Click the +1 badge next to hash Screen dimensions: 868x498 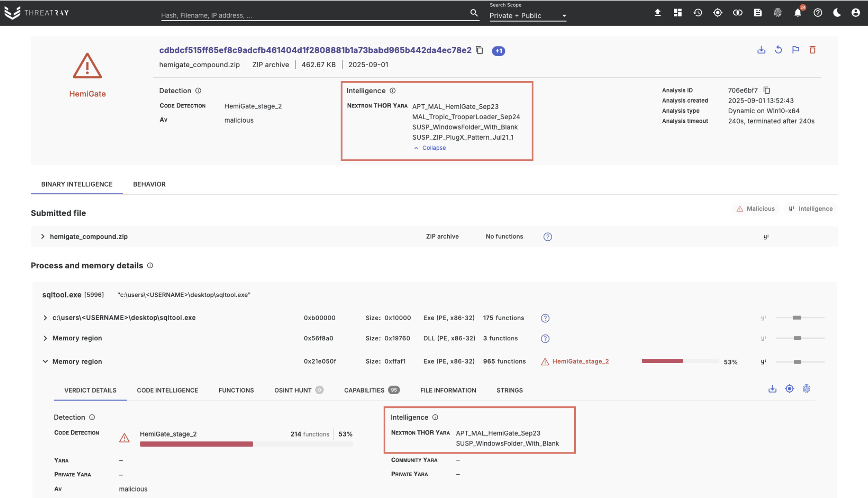coord(498,51)
